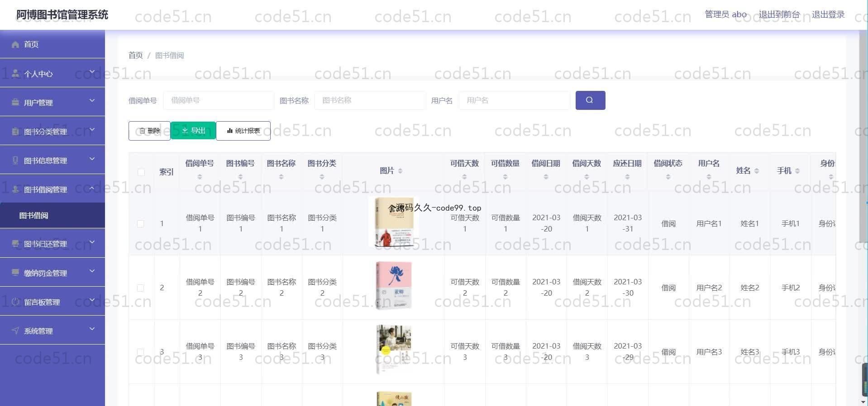Sort by 可借天数 column arrows
Image resolution: width=868 pixels, height=406 pixels.
click(464, 177)
